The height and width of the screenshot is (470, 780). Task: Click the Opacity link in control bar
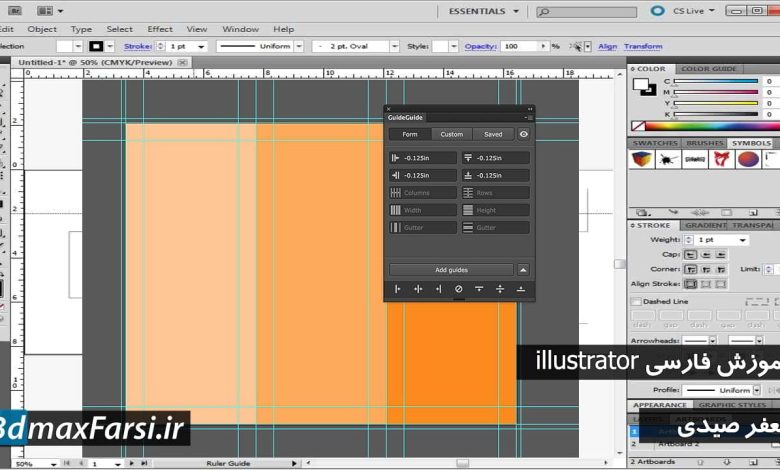pyautogui.click(x=481, y=46)
